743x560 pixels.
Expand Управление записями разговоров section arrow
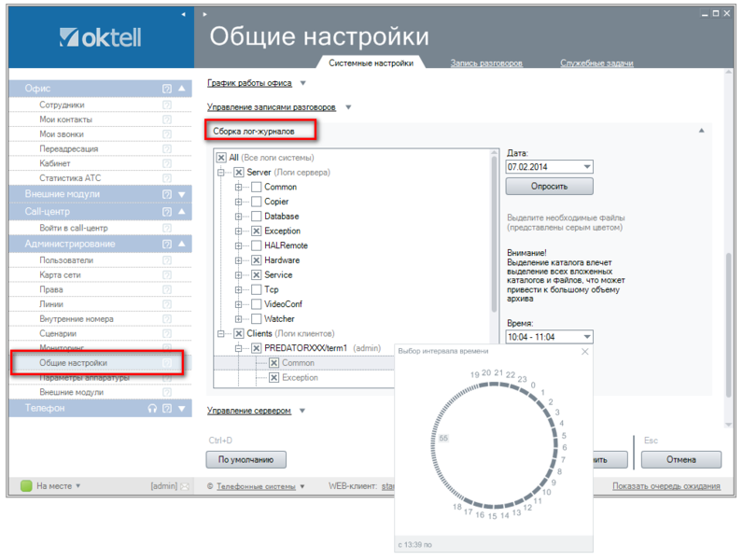pos(348,107)
